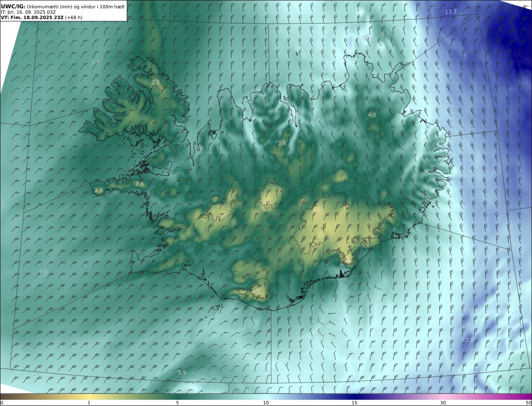Click the 'UWC/IG: Úrkomumætti (mm)' title line

point(63,6)
